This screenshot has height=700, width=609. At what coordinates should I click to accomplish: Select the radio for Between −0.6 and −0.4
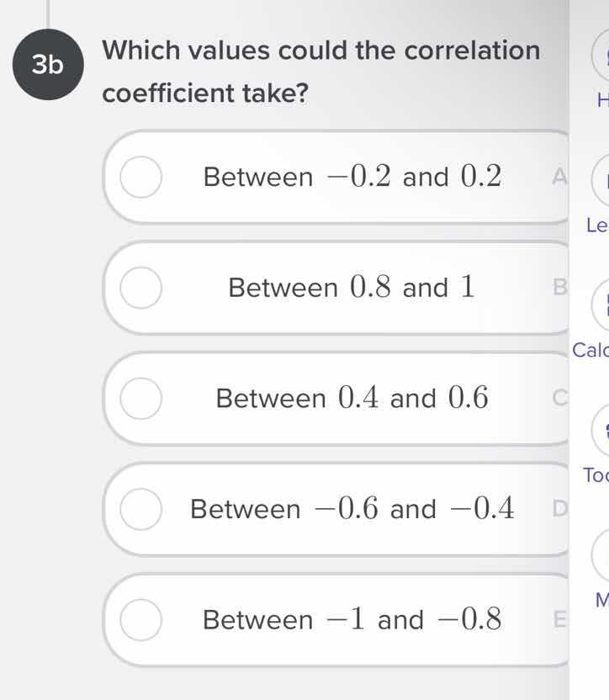140,509
